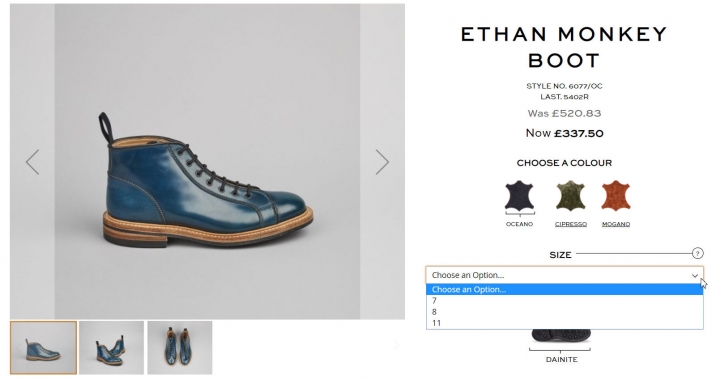The image size is (720, 379).
Task: View the second pair-of-boots thumbnail
Action: (112, 347)
